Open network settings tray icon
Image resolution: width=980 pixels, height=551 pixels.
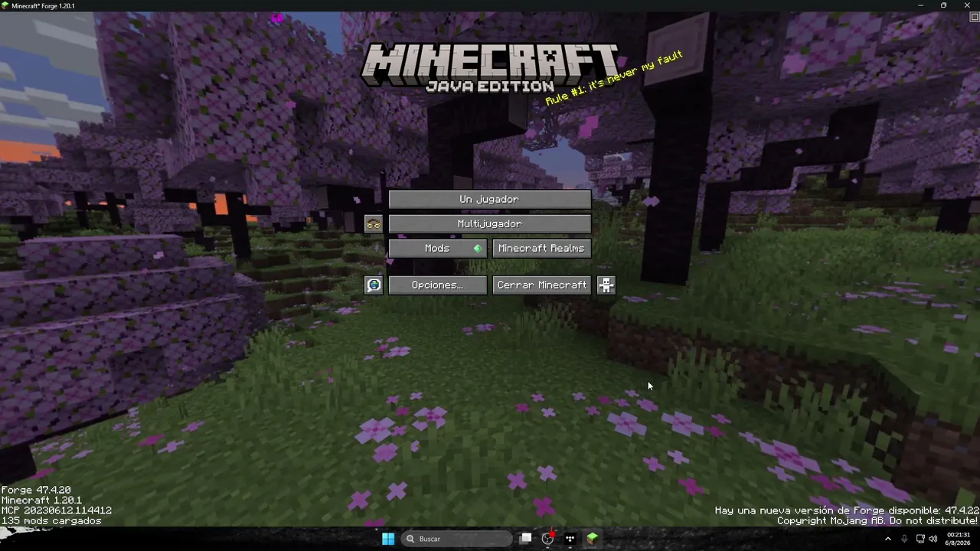920,539
